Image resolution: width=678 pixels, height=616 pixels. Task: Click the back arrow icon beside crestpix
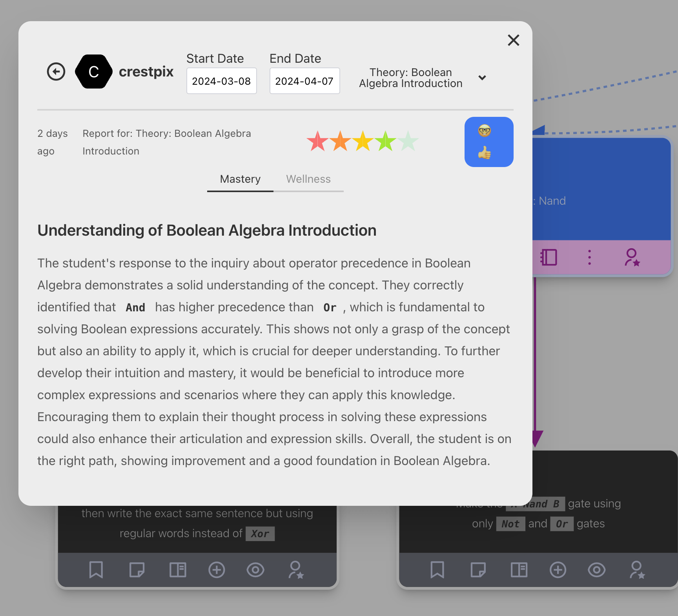click(56, 72)
